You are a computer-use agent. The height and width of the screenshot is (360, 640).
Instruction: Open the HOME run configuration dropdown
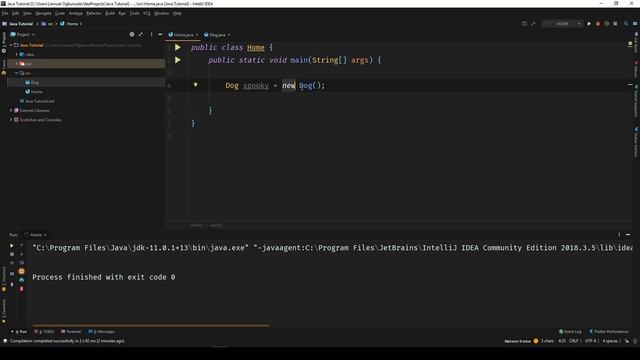click(x=562, y=24)
